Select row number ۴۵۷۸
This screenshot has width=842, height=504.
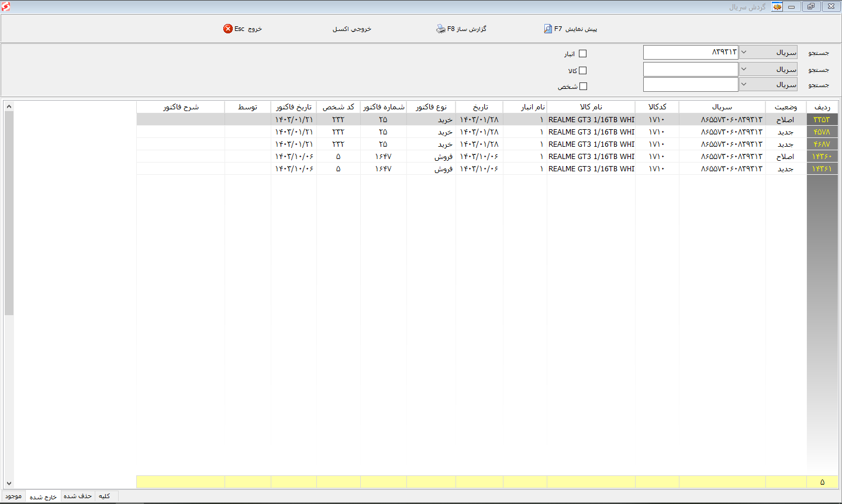tap(822, 132)
